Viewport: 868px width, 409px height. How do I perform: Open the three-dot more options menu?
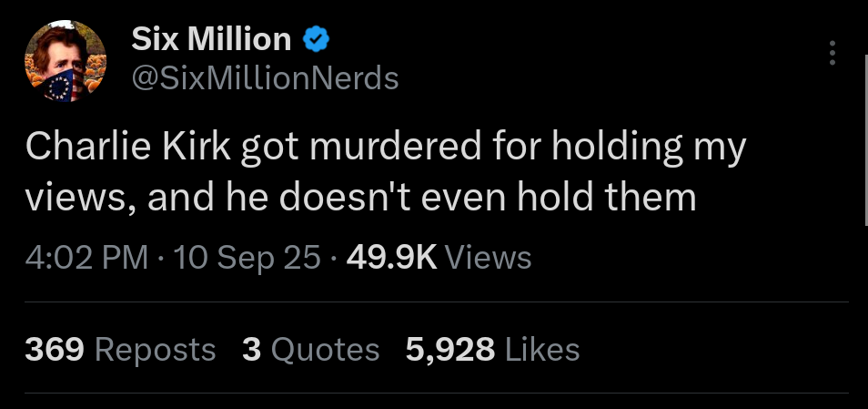[x=832, y=54]
